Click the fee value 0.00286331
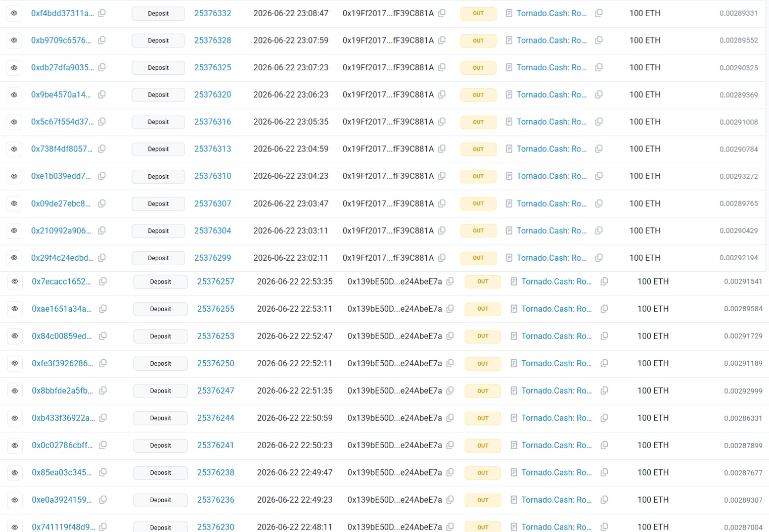This screenshot has height=532, width=769. (x=743, y=418)
